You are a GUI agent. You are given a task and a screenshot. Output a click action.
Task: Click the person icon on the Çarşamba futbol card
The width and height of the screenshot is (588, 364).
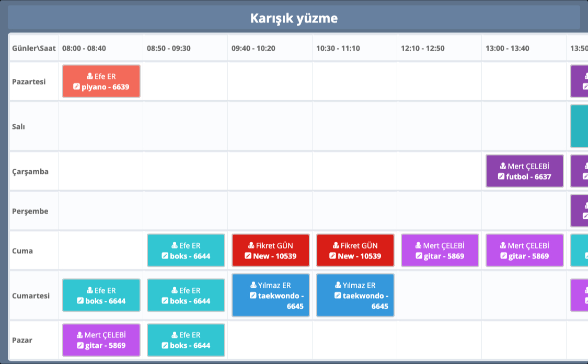click(503, 166)
